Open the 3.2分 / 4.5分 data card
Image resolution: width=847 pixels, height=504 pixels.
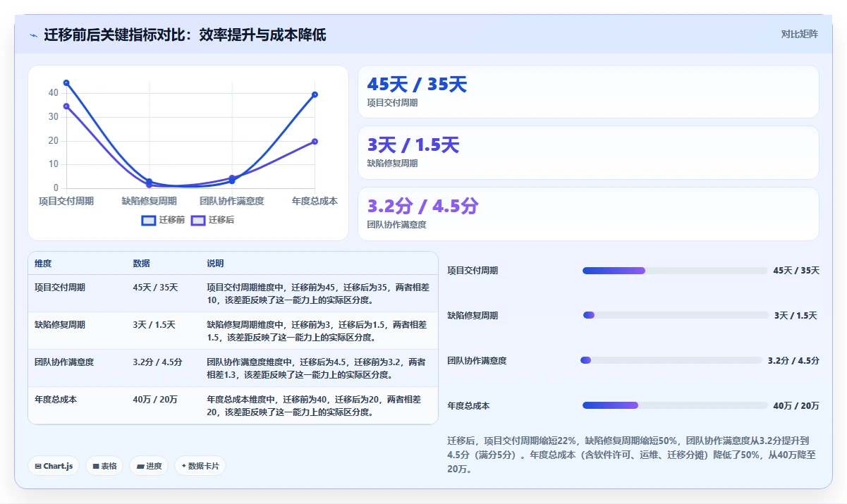[x=588, y=214]
